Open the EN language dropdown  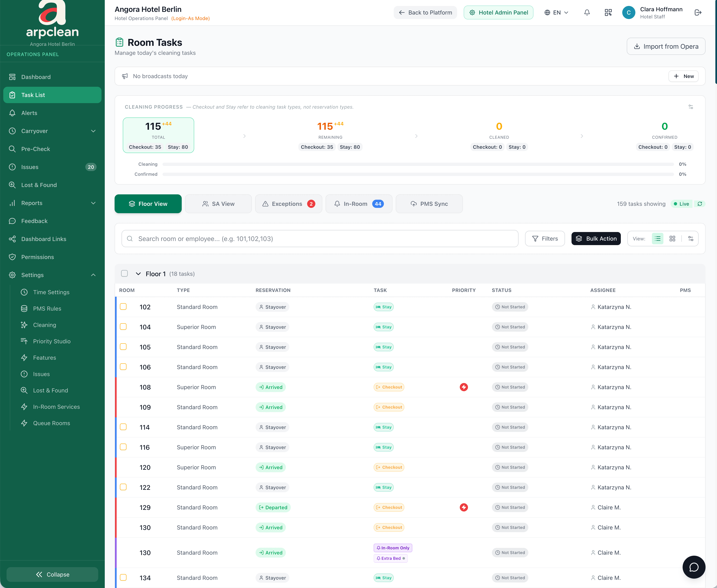(556, 12)
